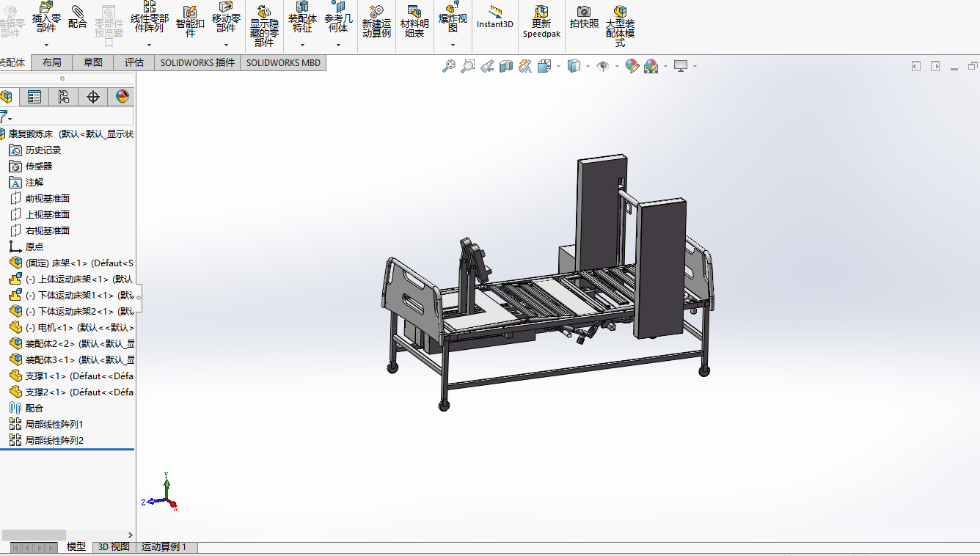
Task: Open the PropertyManager tab icon
Action: click(x=34, y=97)
